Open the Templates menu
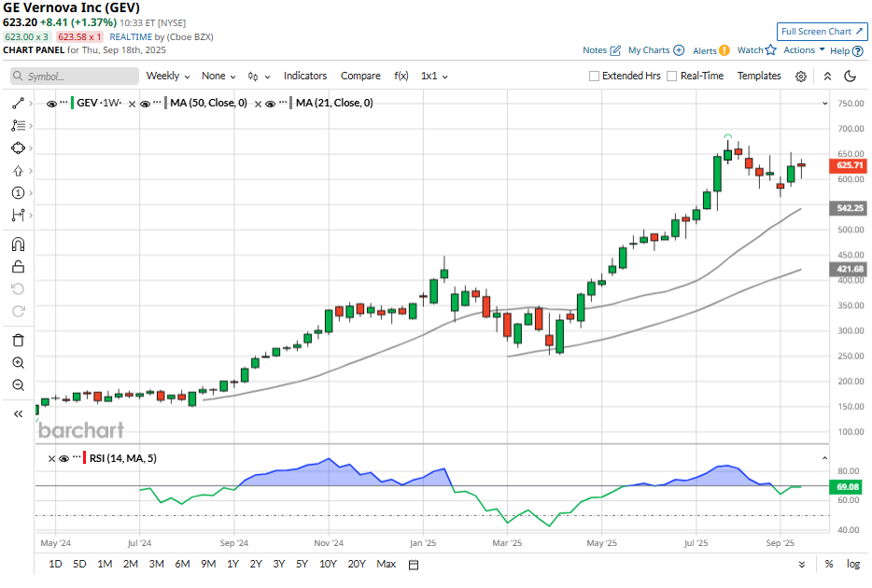This screenshot has height=588, width=872. [x=759, y=76]
